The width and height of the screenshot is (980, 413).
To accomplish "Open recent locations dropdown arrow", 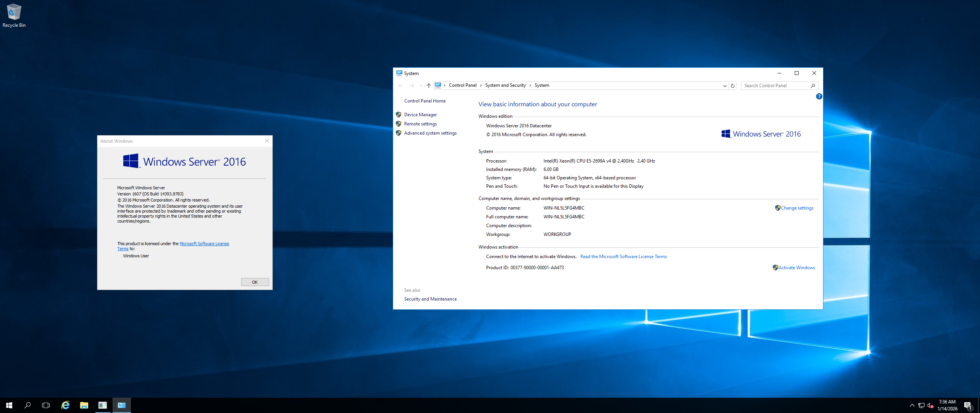I will tap(421, 86).
